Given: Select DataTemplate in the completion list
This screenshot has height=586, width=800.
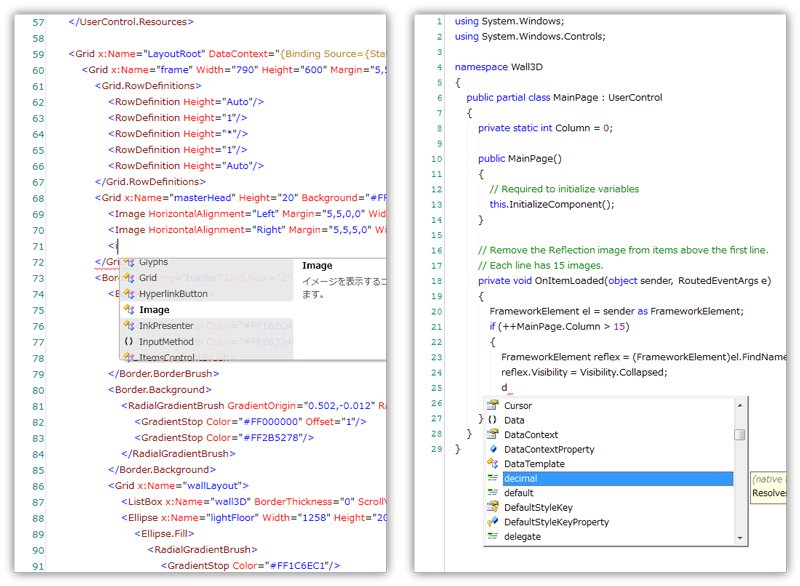Looking at the screenshot, I should tap(534, 464).
